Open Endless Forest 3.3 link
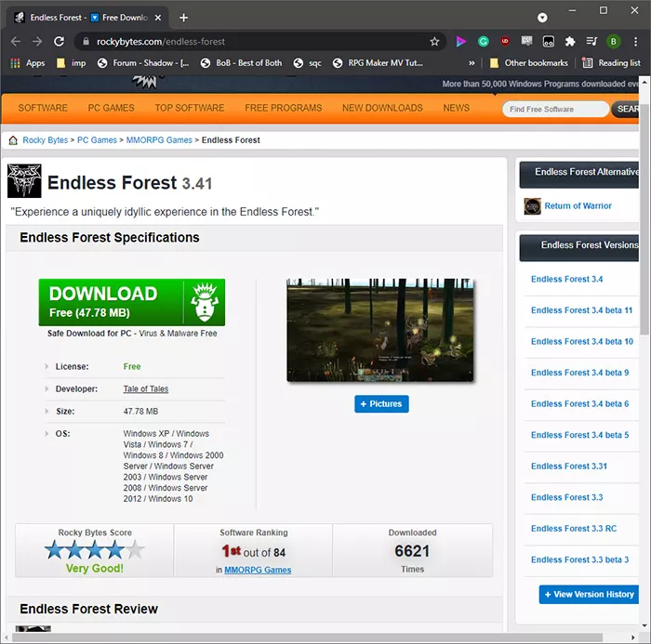Image resolution: width=651 pixels, height=644 pixels. [566, 497]
